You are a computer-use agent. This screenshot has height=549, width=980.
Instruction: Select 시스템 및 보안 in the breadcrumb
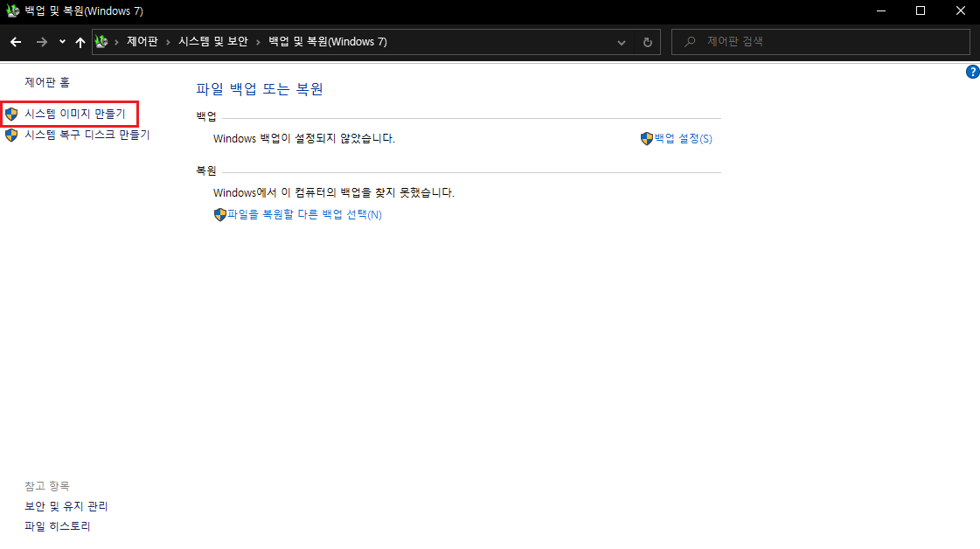[213, 42]
